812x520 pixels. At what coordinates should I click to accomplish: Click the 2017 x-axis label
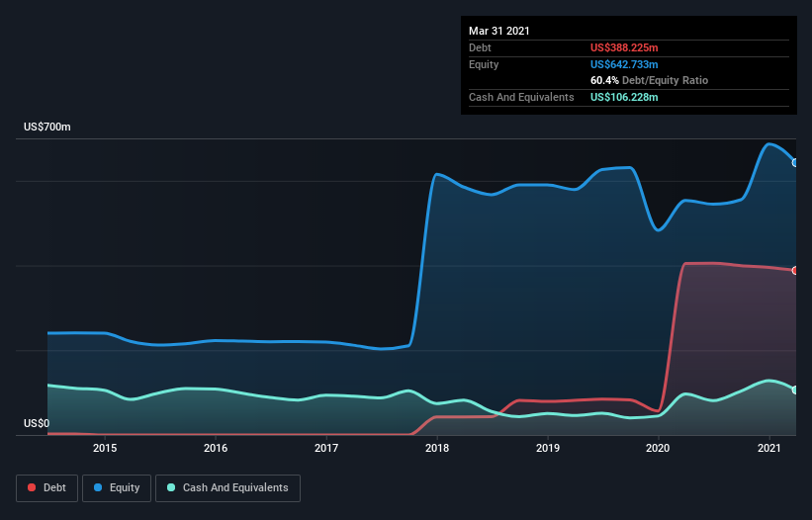(326, 448)
